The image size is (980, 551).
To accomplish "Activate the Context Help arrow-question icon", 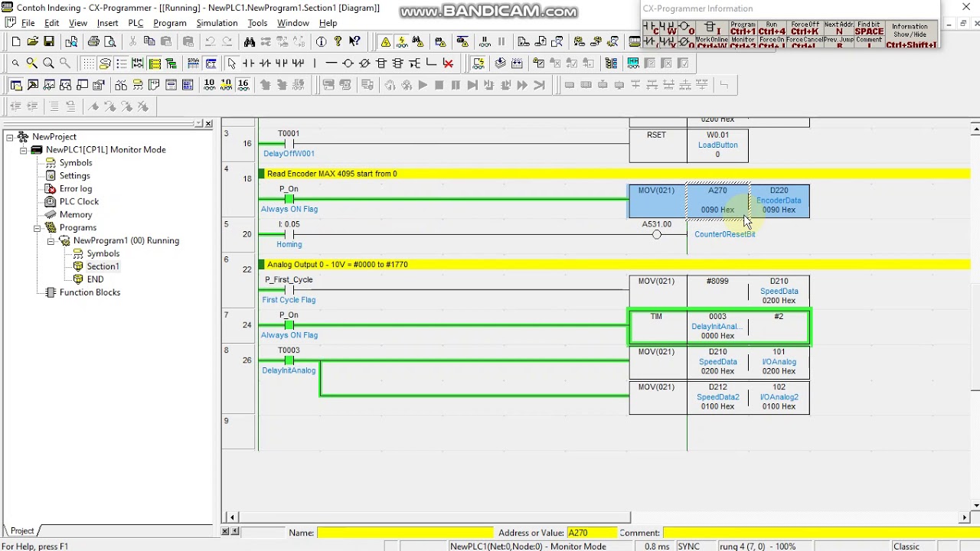I will 354,41.
